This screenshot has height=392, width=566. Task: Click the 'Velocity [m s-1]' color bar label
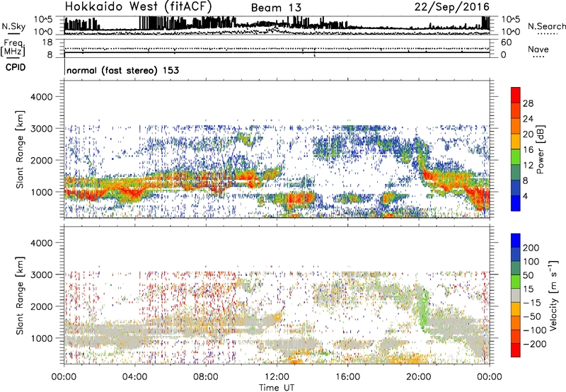point(553,296)
